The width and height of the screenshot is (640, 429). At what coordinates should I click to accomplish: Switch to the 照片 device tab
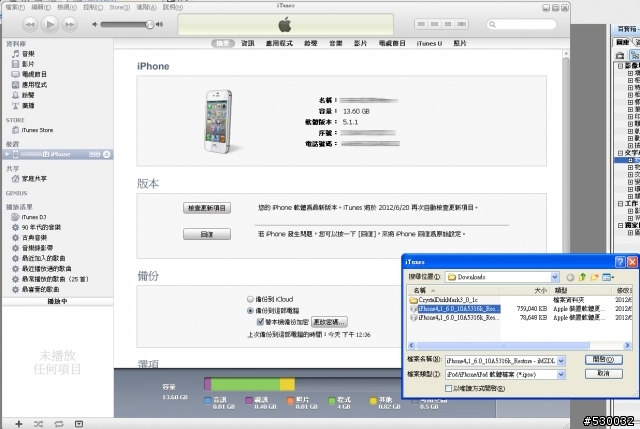tap(460, 43)
